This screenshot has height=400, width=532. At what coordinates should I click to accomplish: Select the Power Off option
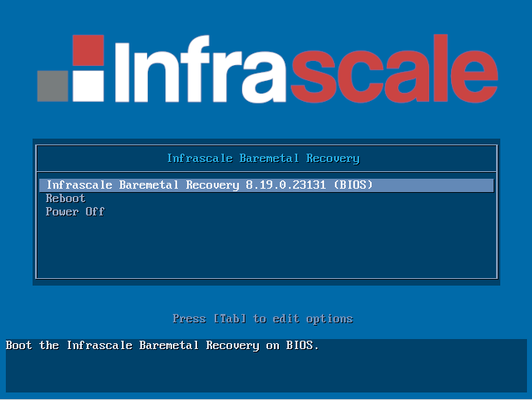coord(74,212)
